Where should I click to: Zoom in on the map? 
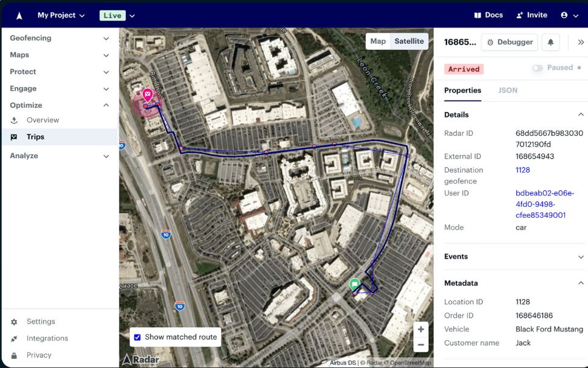coord(420,329)
